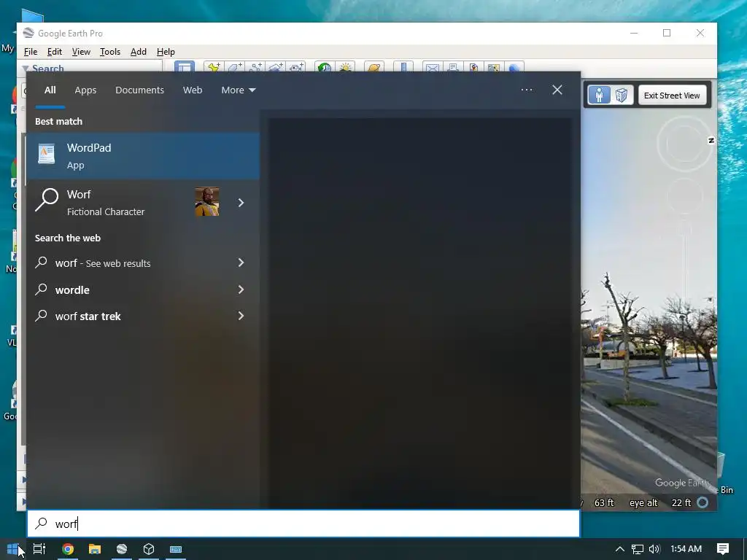Click the N north marker on compass

click(x=711, y=141)
